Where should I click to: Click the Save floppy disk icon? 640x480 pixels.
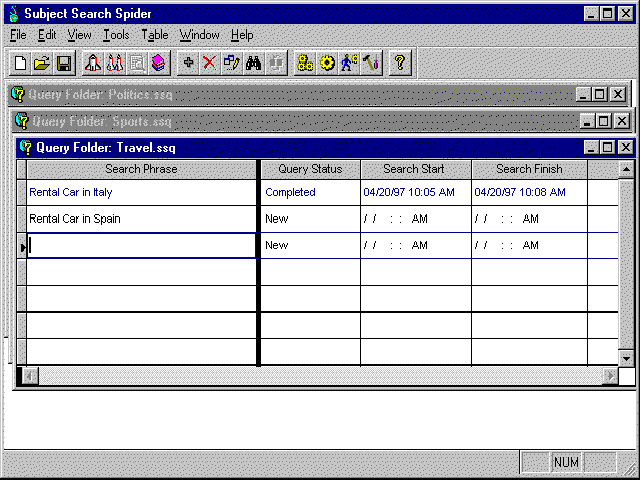point(63,63)
